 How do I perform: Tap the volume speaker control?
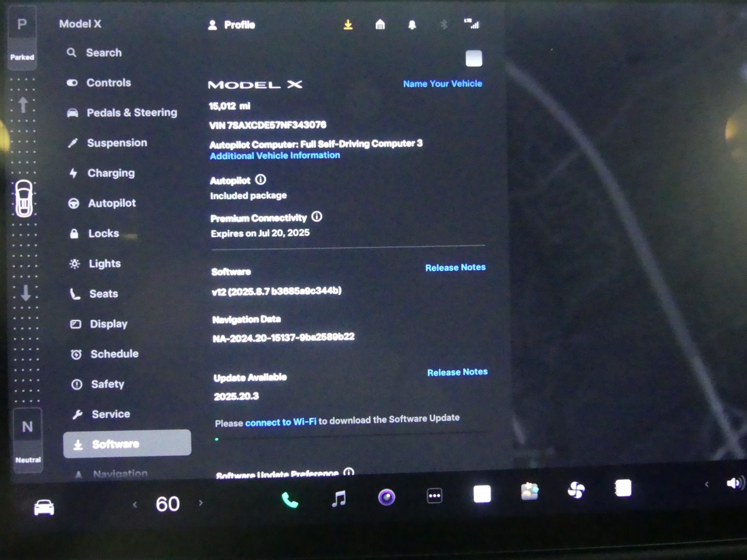(734, 483)
